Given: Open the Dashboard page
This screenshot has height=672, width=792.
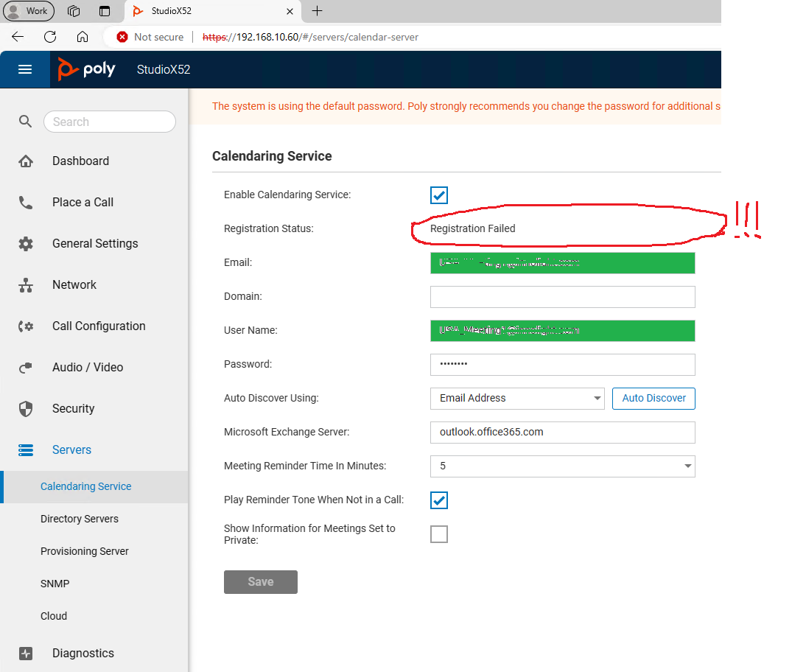Looking at the screenshot, I should [81, 161].
